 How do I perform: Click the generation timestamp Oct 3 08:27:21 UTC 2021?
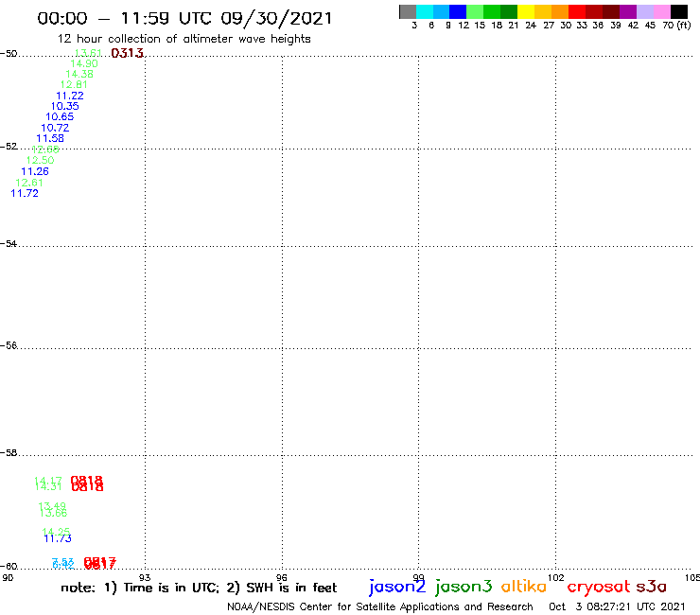tap(617, 606)
